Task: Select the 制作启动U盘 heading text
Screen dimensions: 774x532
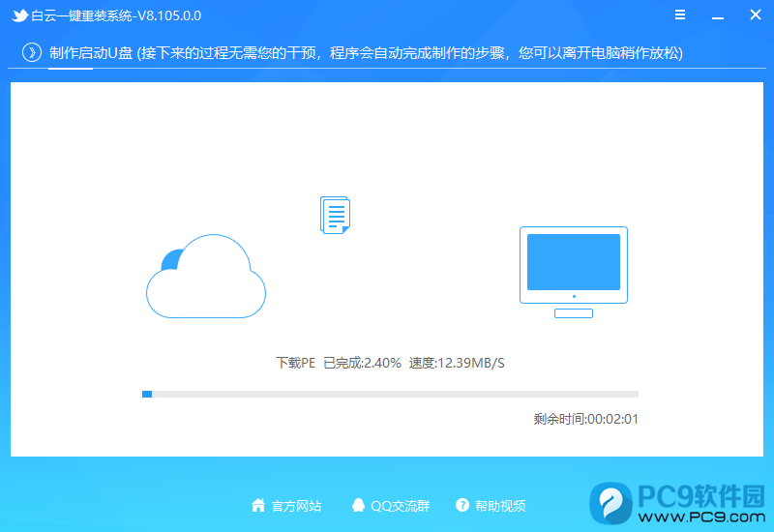Action: point(91,53)
